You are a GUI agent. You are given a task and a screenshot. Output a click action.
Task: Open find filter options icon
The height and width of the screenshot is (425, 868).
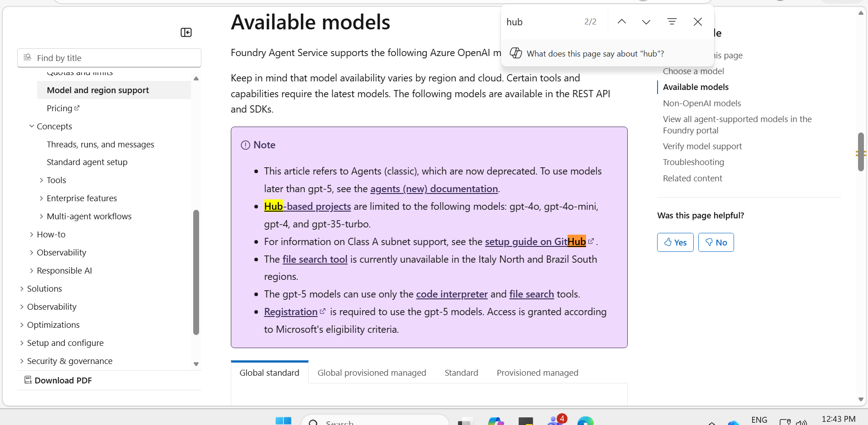672,22
